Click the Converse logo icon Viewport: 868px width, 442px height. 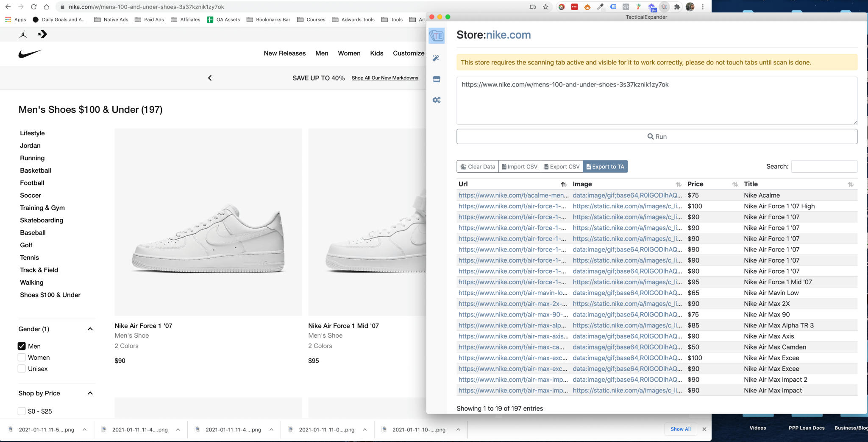[42, 34]
